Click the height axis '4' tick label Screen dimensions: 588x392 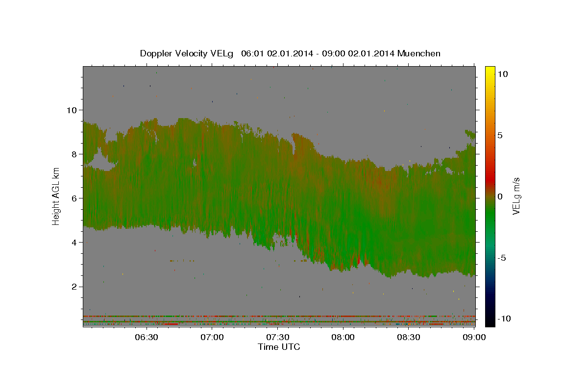coord(74,242)
